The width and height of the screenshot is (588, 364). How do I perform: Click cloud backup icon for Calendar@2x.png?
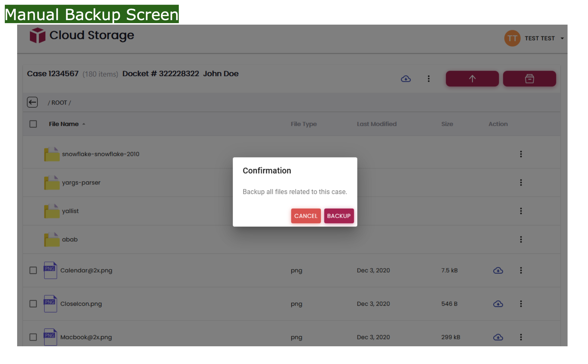pos(498,271)
